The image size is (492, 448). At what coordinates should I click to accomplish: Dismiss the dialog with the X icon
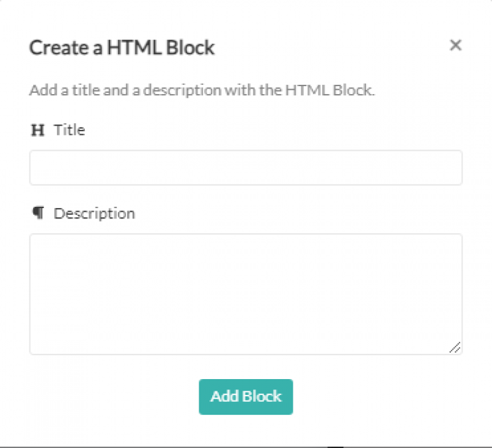455,45
